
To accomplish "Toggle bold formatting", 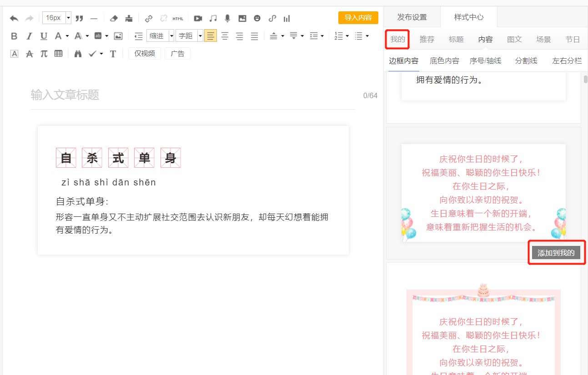I will tap(14, 36).
